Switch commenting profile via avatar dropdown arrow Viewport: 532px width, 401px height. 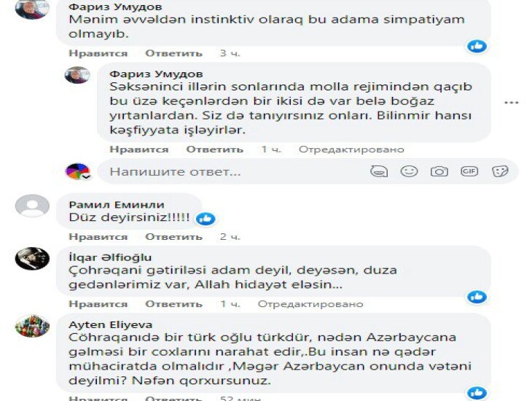click(87, 176)
